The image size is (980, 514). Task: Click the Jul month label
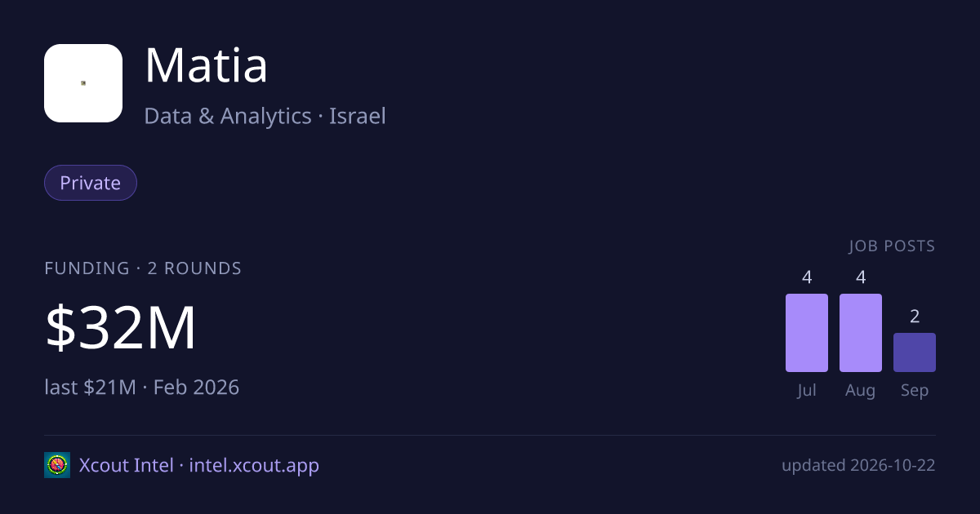(807, 390)
